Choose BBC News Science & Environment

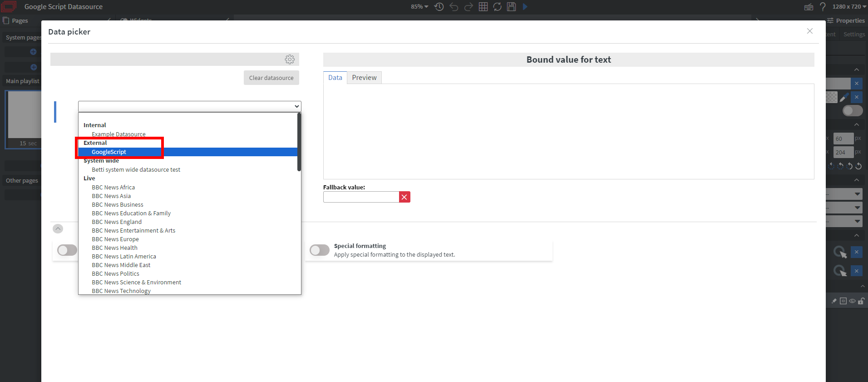tap(136, 282)
